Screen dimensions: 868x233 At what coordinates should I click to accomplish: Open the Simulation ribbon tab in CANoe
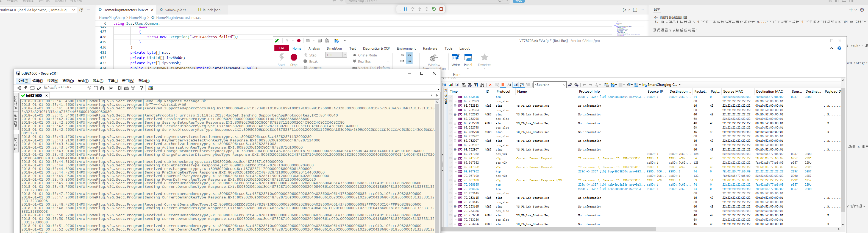click(334, 49)
